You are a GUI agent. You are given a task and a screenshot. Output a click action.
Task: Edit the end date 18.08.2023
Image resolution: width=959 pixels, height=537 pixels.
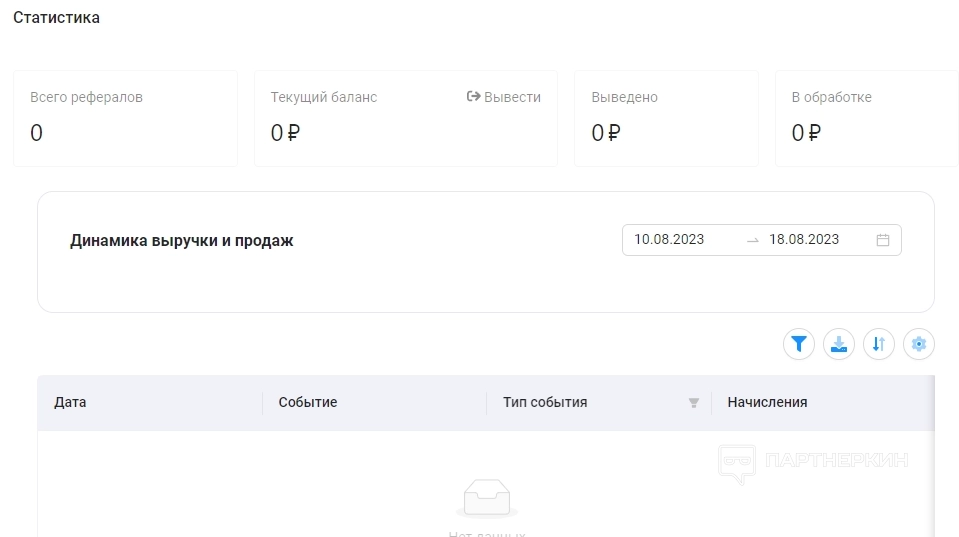click(804, 240)
